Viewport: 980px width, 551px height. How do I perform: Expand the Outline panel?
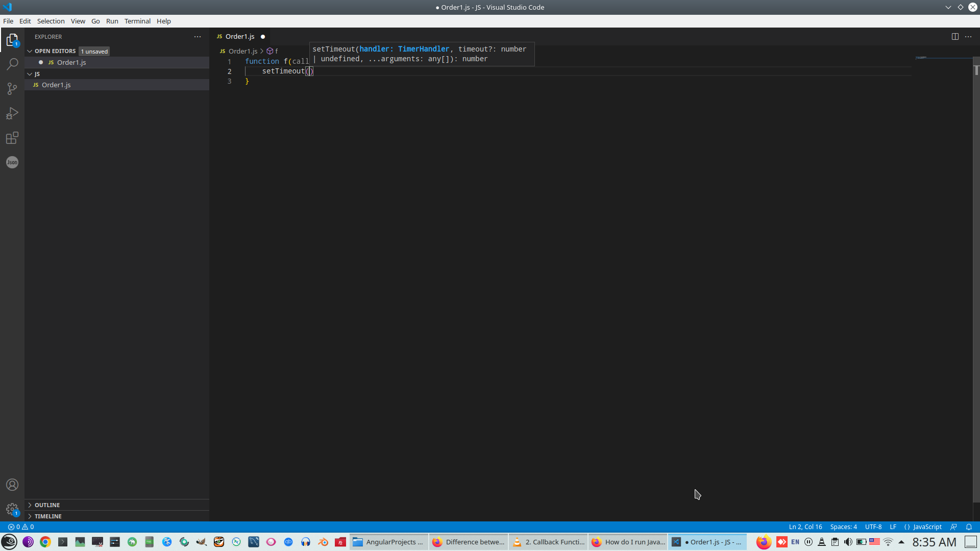coord(47,505)
